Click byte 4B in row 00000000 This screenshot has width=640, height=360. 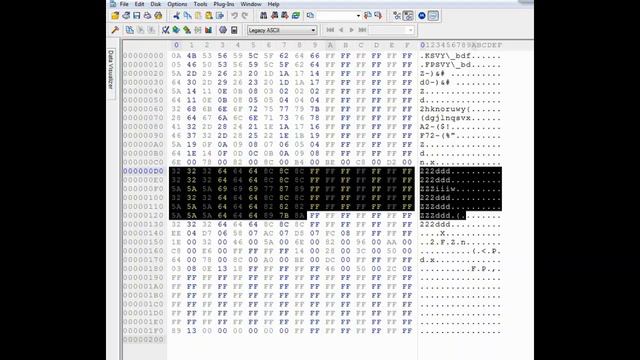pyautogui.click(x=191, y=56)
